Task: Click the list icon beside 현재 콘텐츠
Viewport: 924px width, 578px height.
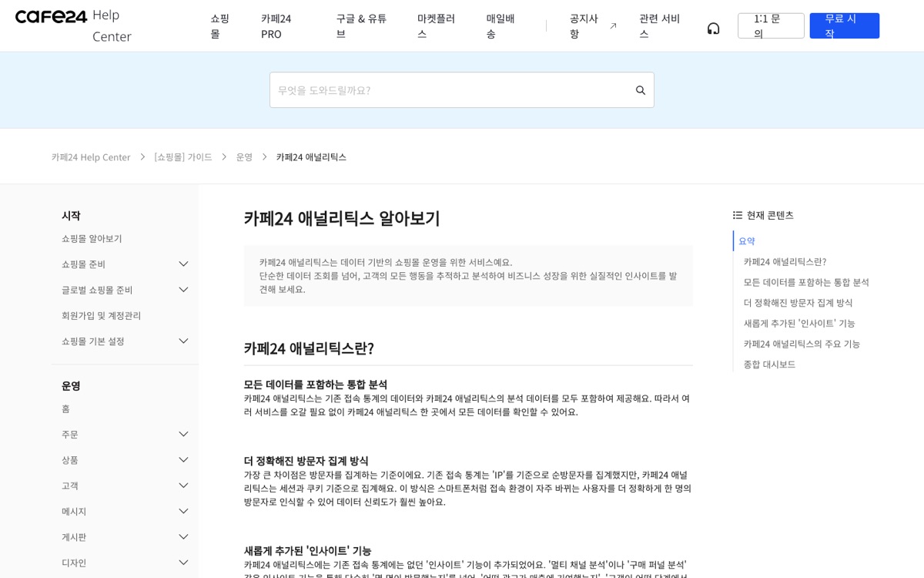Action: 738,215
